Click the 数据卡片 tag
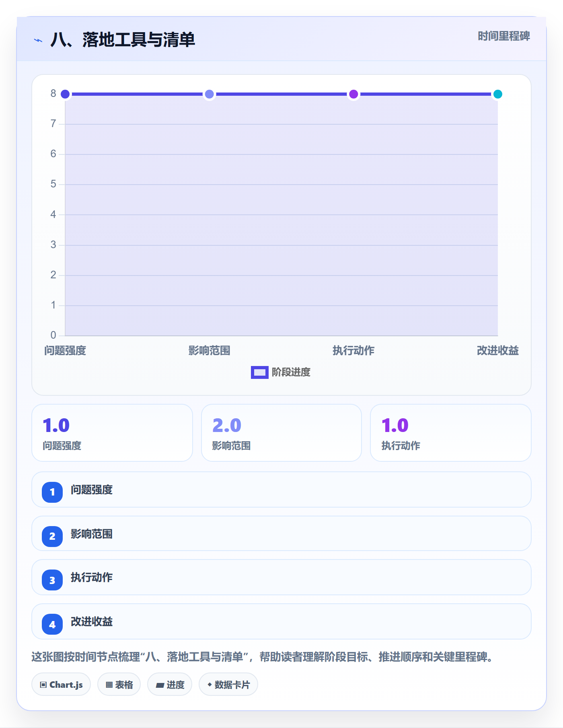Image resolution: width=563 pixels, height=728 pixels. pos(228,684)
